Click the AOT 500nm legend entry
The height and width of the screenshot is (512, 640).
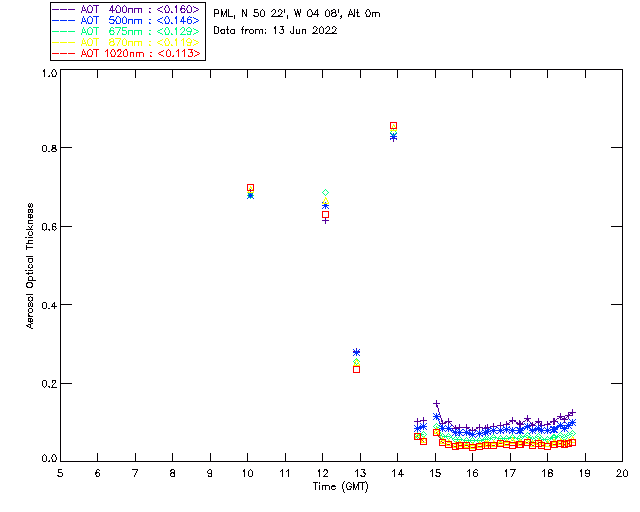(x=126, y=20)
